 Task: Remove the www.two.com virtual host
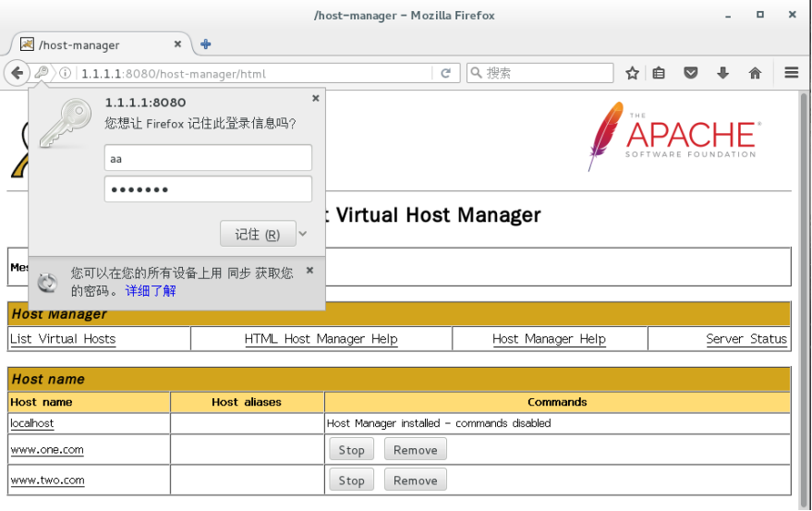coord(415,481)
